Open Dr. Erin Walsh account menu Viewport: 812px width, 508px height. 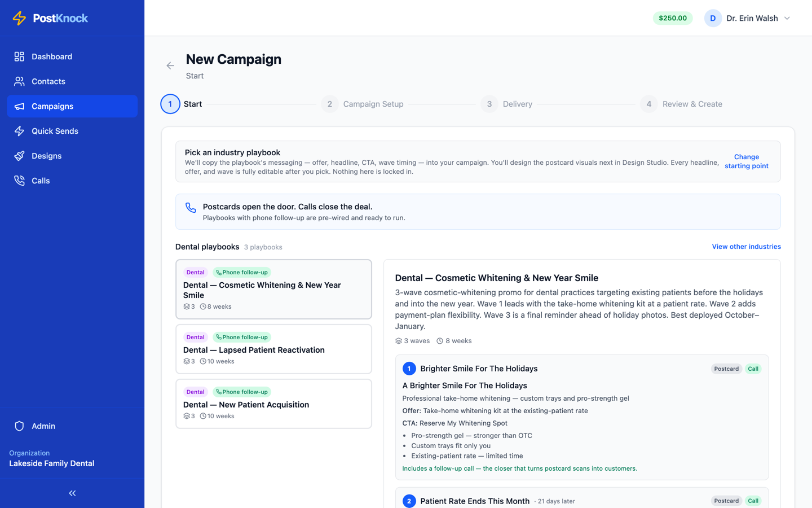[748, 18]
